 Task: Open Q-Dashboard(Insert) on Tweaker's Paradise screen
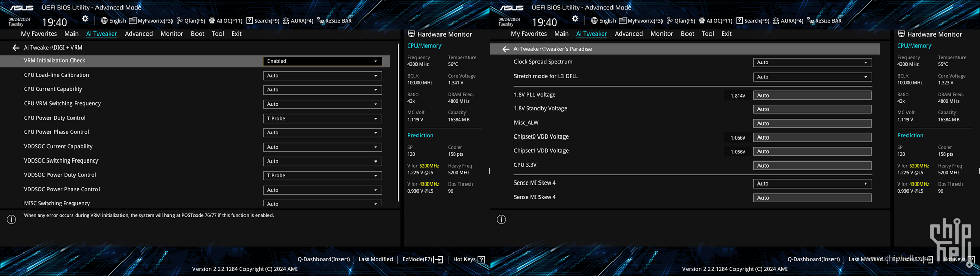pos(814,260)
